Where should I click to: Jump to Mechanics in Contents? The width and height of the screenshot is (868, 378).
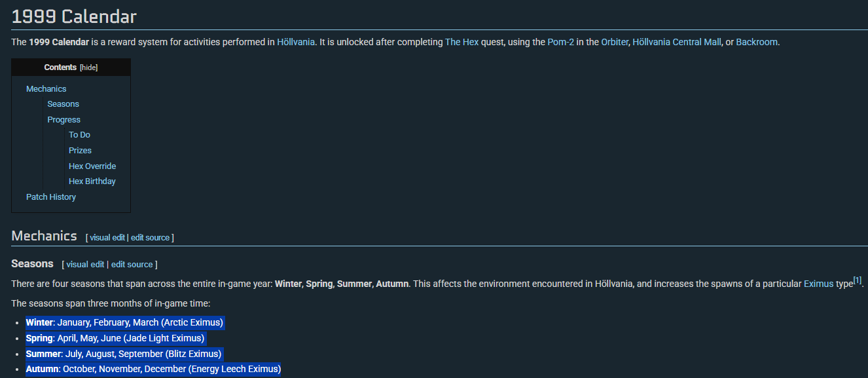coord(46,88)
